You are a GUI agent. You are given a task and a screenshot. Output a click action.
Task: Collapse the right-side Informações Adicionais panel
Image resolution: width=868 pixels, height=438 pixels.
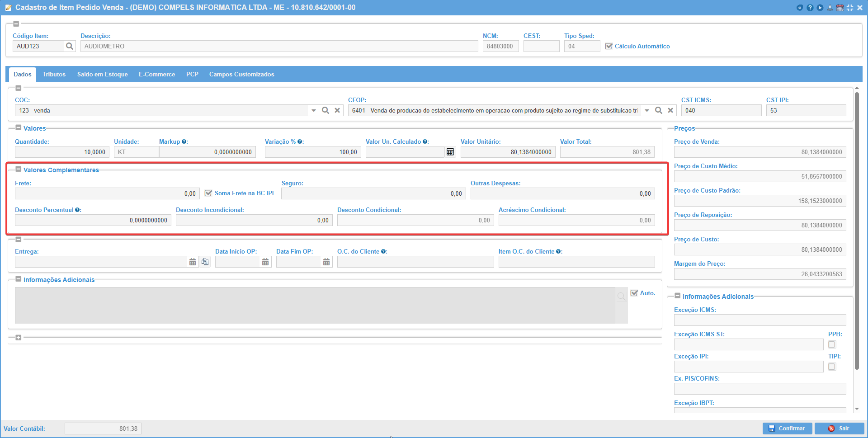pos(678,296)
